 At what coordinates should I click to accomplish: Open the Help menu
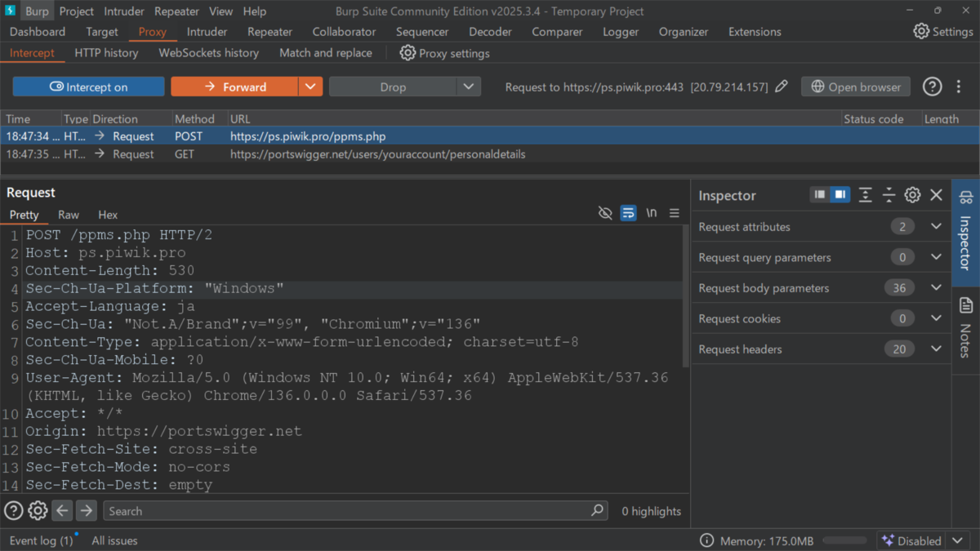254,11
